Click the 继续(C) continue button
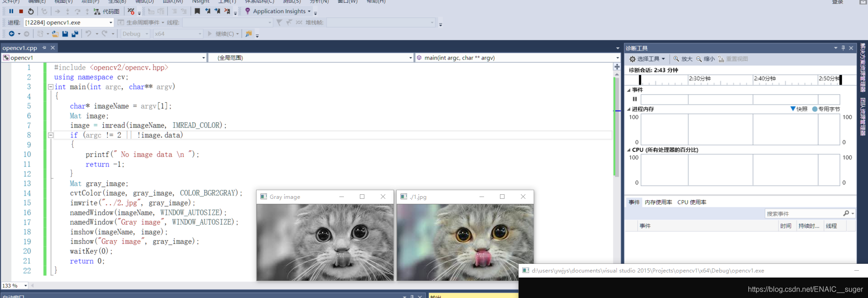Screen dimensions: 868x298 pos(223,34)
